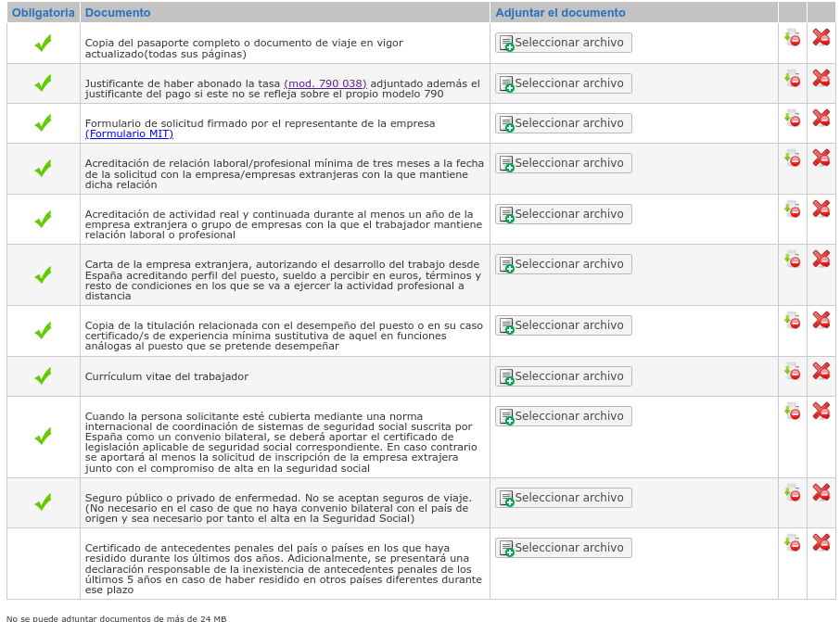840x622 pixels.
Task: Click green checkmark in Currículum vitae row
Action: [43, 376]
